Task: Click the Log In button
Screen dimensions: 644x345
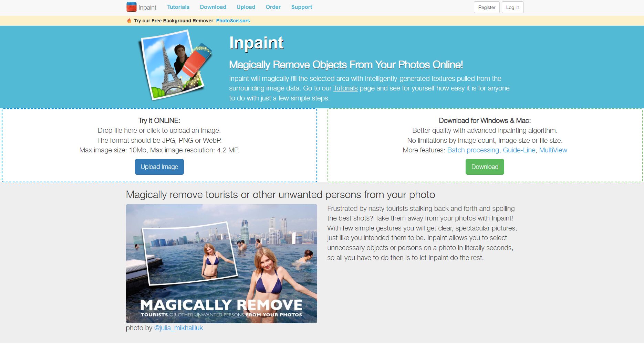Action: pos(512,7)
